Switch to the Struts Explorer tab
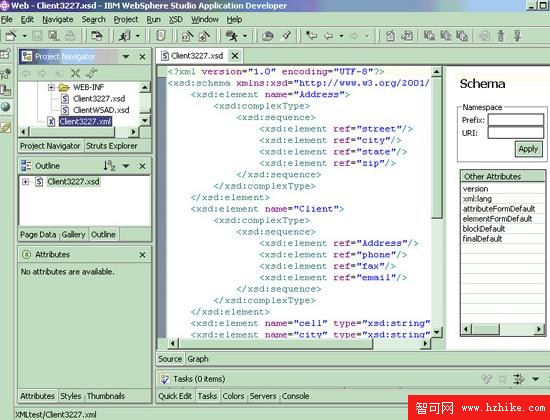Image resolution: width=550 pixels, height=420 pixels. pos(112,146)
